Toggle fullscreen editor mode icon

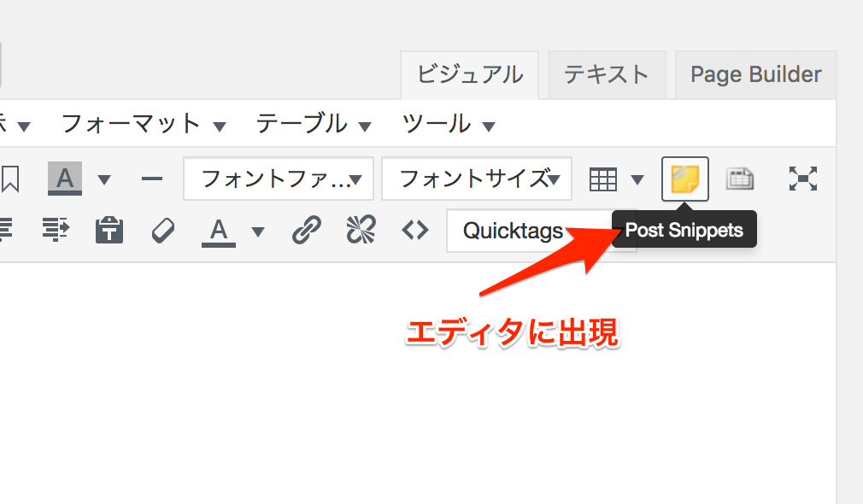pos(802,179)
